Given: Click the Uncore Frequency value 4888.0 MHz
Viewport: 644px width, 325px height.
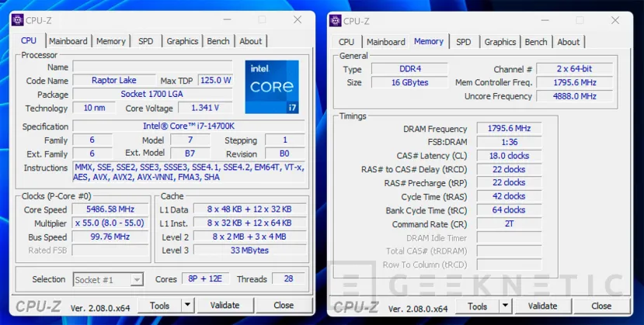Looking at the screenshot, I should point(575,96).
